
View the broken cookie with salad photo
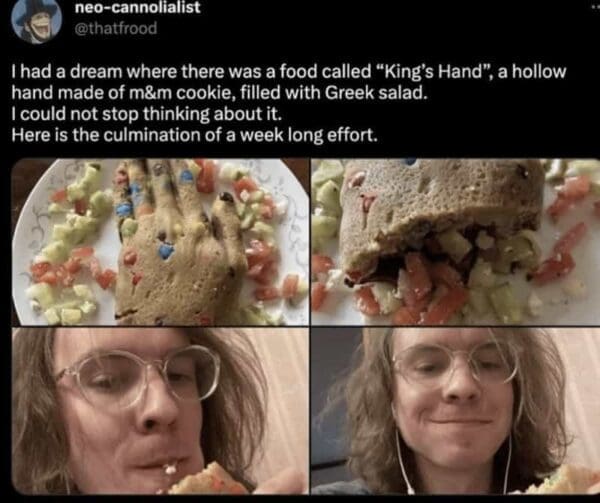(455, 242)
